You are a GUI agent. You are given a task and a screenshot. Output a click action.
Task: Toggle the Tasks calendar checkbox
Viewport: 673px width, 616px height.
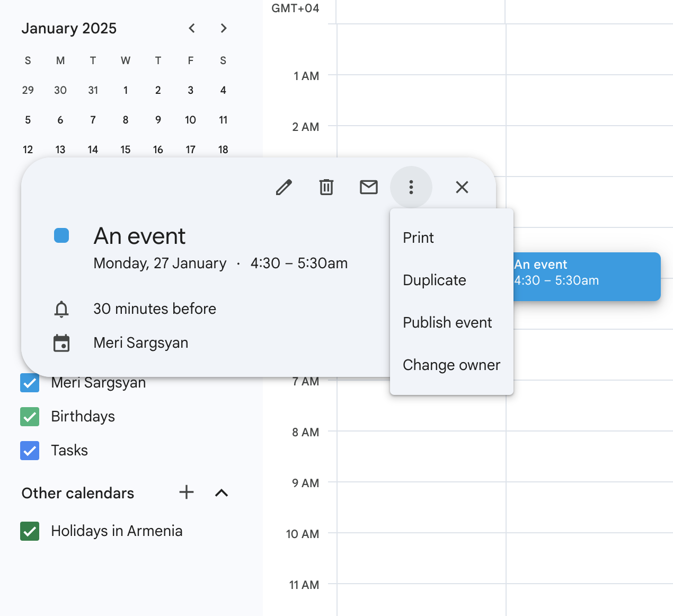pos(30,451)
